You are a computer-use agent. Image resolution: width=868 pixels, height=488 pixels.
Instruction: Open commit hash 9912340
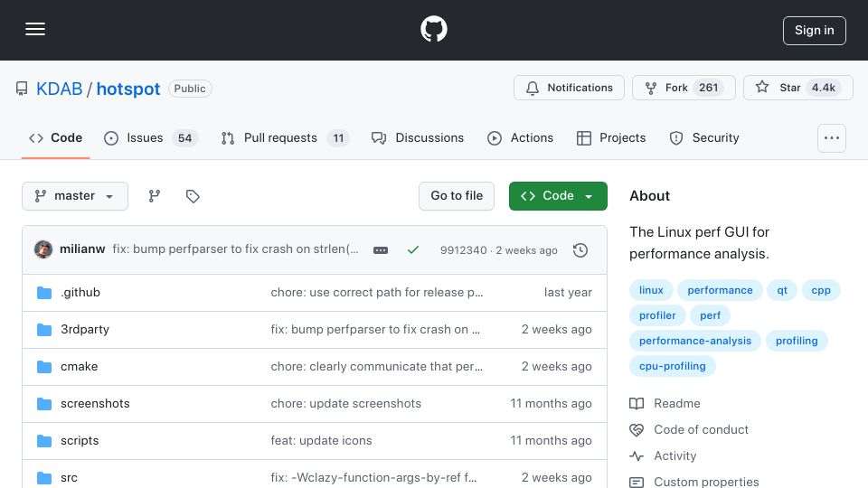tap(463, 250)
